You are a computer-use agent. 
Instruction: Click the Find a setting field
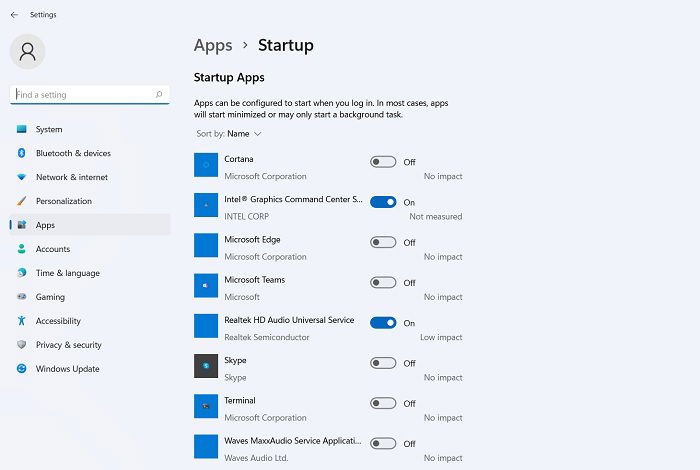[x=90, y=94]
